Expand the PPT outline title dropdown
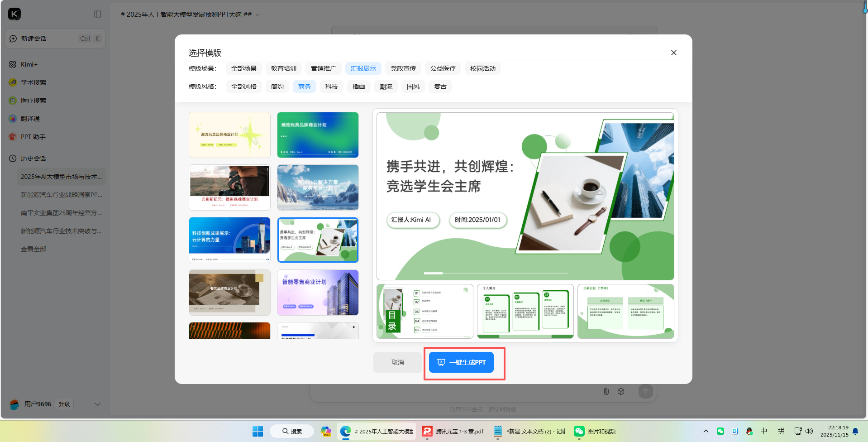 257,14
